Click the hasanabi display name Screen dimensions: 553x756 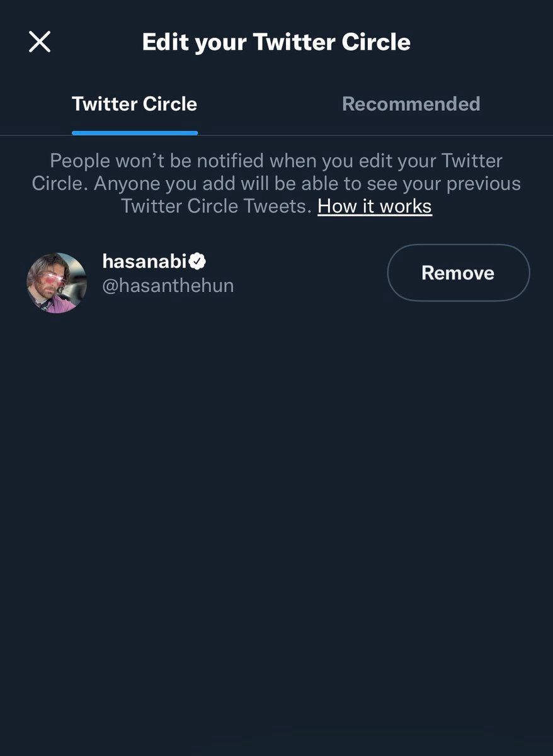145,261
